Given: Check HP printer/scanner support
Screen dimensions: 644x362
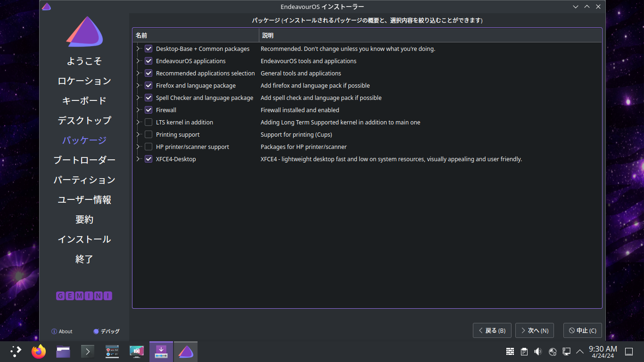Looking at the screenshot, I should click(x=149, y=147).
